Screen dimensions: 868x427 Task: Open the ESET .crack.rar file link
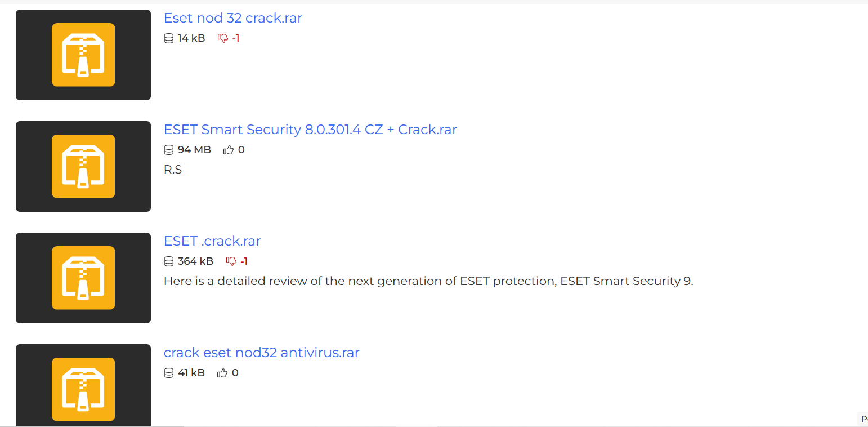(212, 241)
